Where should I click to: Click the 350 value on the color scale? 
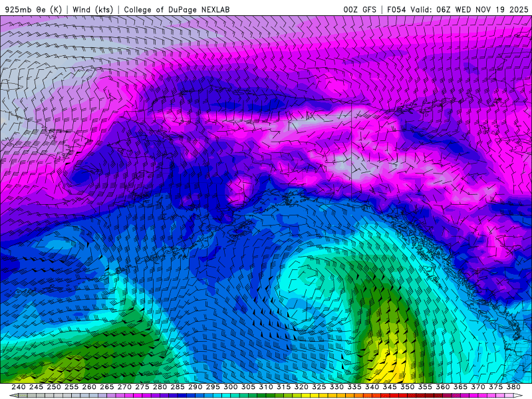(x=407, y=387)
